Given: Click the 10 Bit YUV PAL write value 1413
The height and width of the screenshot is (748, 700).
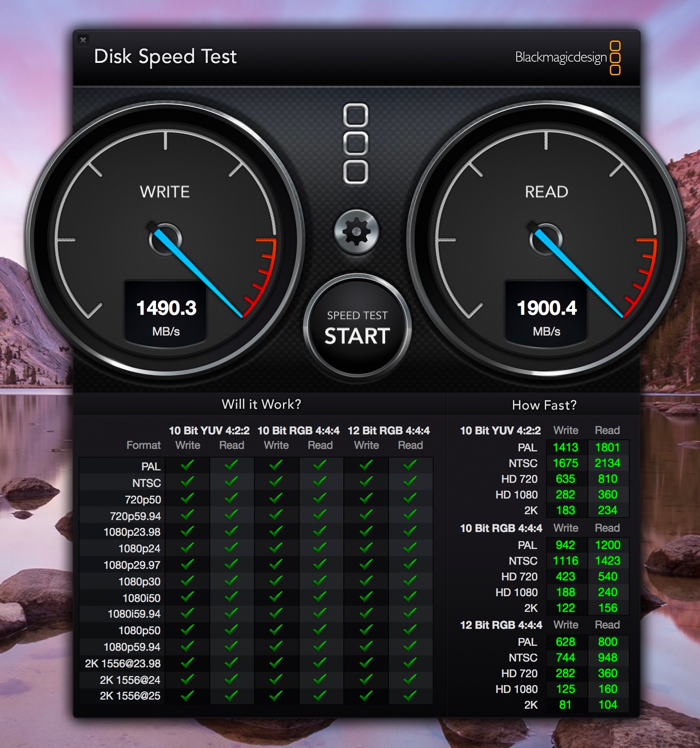Looking at the screenshot, I should click(x=566, y=447).
